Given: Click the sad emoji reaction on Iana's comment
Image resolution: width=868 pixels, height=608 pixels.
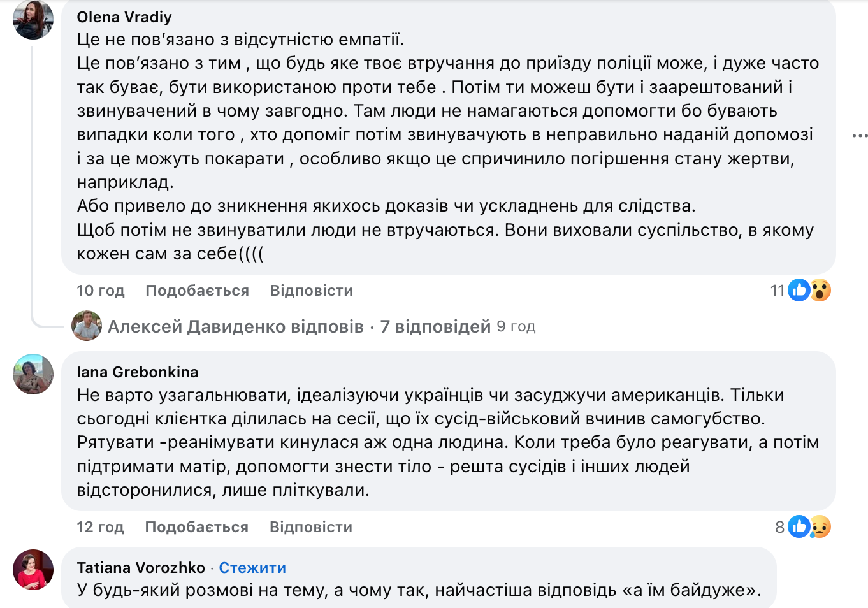Looking at the screenshot, I should point(820,527).
